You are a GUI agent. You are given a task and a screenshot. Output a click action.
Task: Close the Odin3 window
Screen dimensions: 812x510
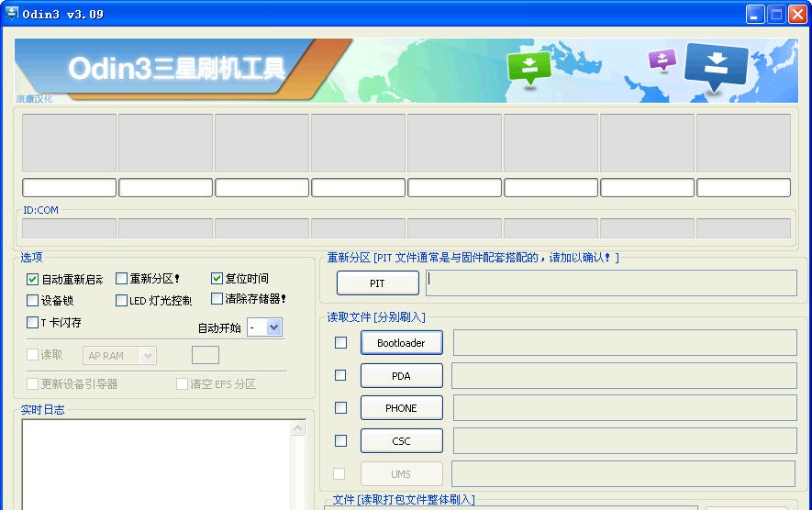pos(797,14)
